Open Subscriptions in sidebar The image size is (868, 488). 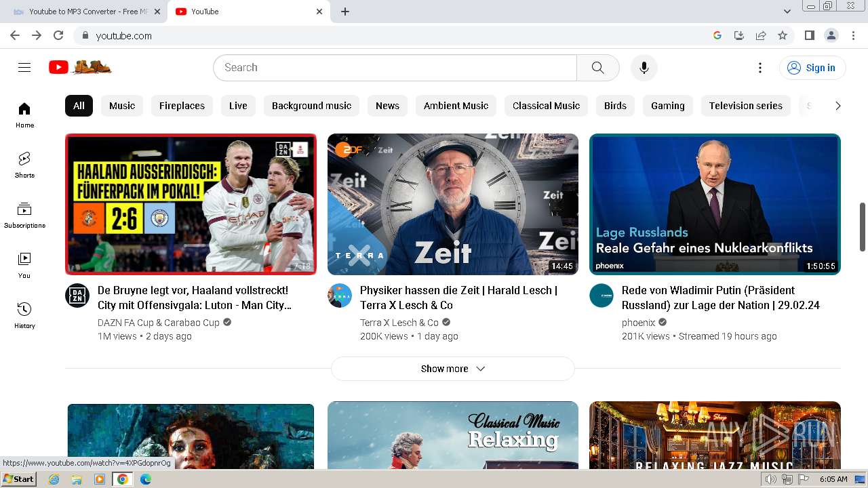[x=24, y=216]
